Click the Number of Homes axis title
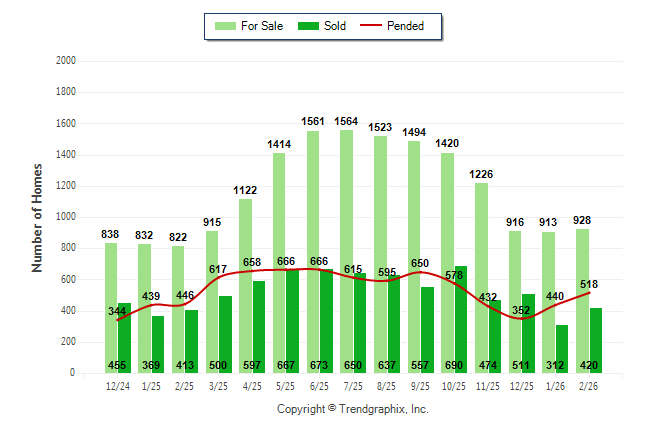 pyautogui.click(x=37, y=217)
